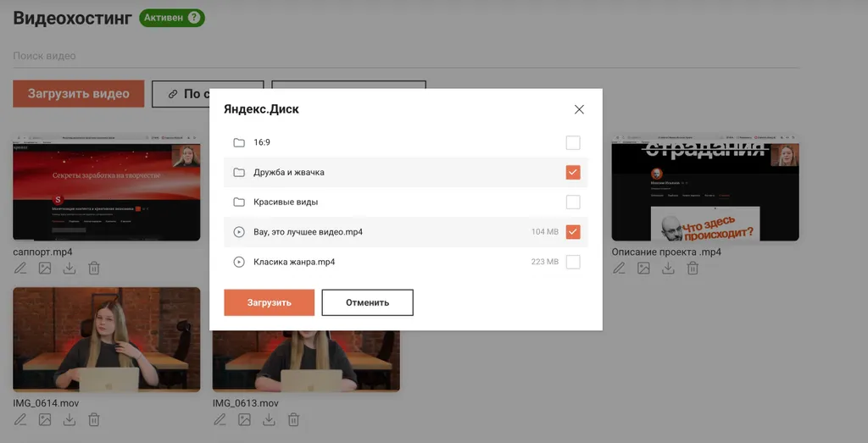This screenshot has width=868, height=443.
Task: Select the Дружба и жвачка row text
Action: pos(289,173)
